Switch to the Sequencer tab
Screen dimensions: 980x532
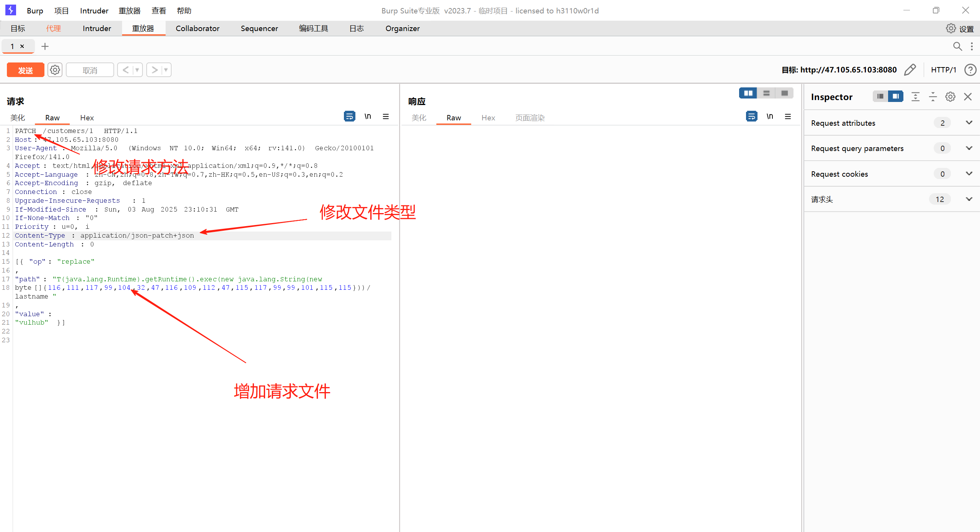[259, 28]
